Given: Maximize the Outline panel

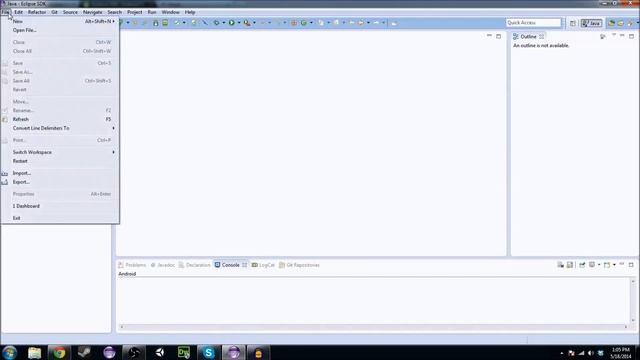Looking at the screenshot, I should tap(631, 36).
